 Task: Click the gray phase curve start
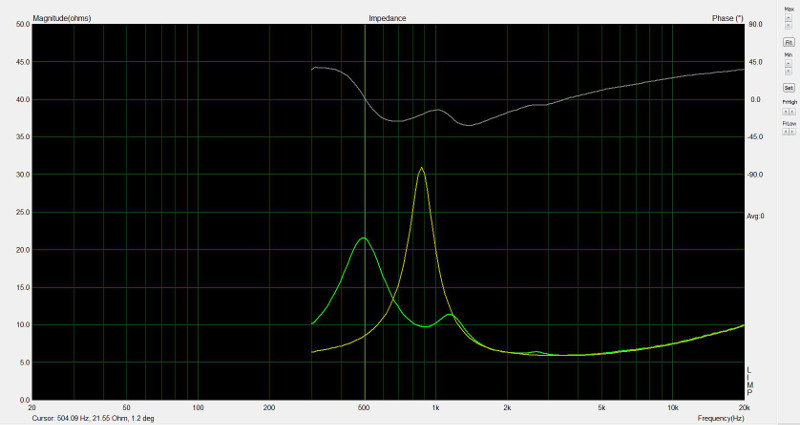pyautogui.click(x=313, y=69)
